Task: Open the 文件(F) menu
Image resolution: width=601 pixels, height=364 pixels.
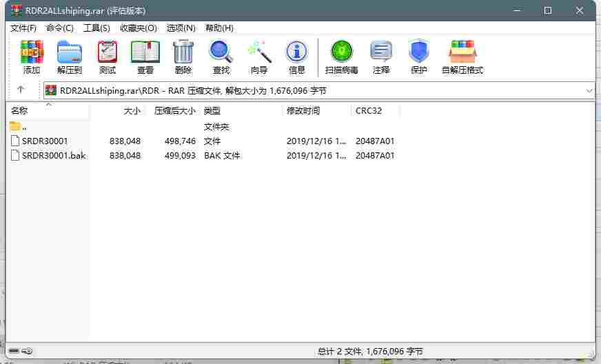Action: 23,28
